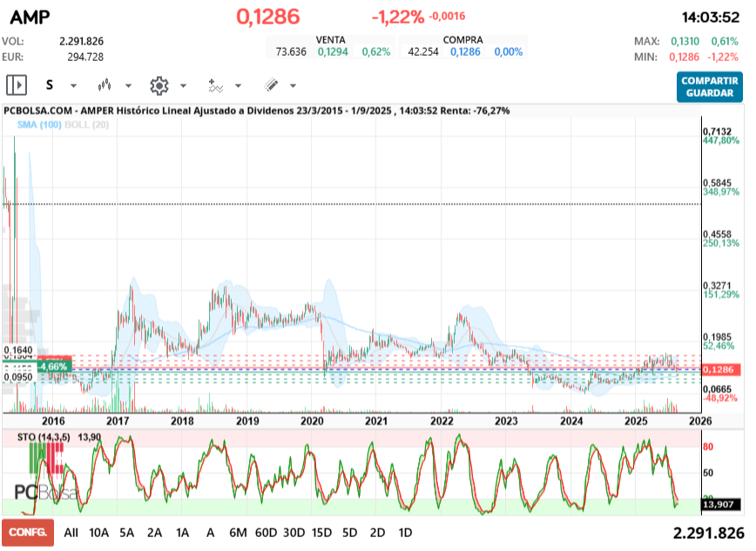The height and width of the screenshot is (551, 756).
Task: Click the volume figure 2.291.826 at bottom right
Action: (708, 533)
